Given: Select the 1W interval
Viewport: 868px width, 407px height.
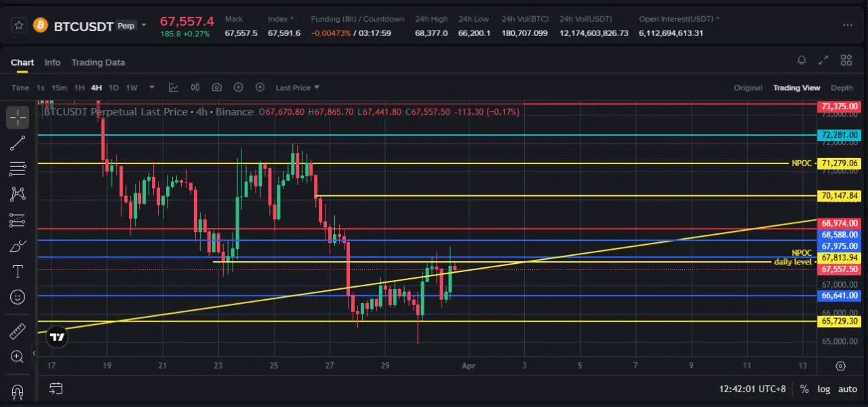Looking at the screenshot, I should tap(132, 88).
